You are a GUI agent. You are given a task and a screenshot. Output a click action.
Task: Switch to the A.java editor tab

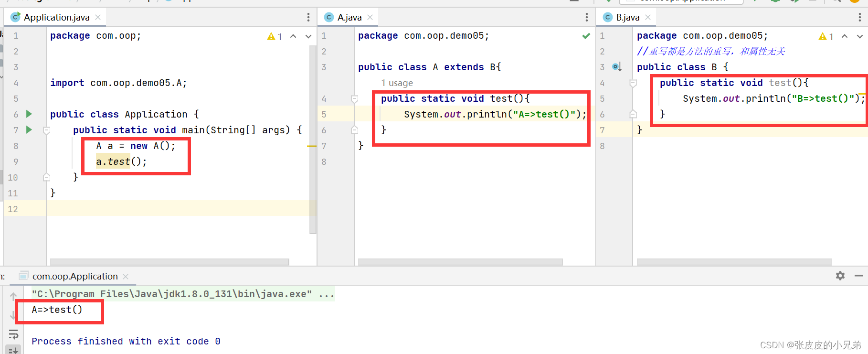click(349, 17)
